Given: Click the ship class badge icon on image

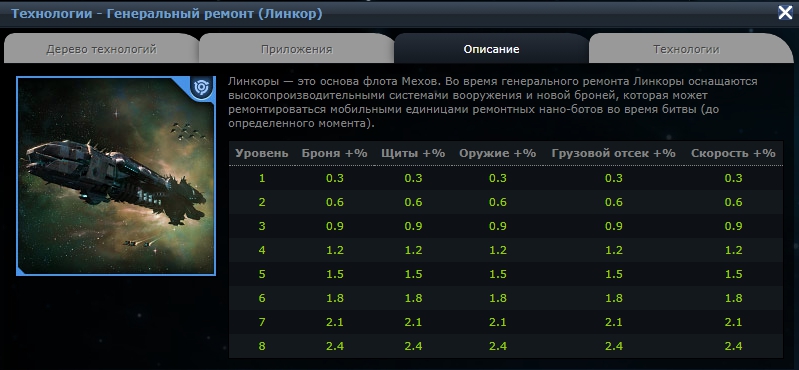Looking at the screenshot, I should click(202, 88).
